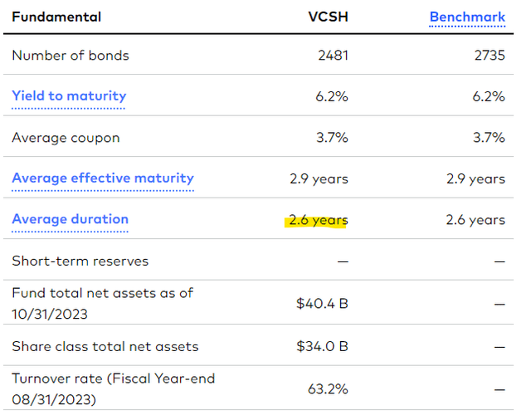531x420 pixels.
Task: Select the Short-term reserves row label
Action: [80, 261]
